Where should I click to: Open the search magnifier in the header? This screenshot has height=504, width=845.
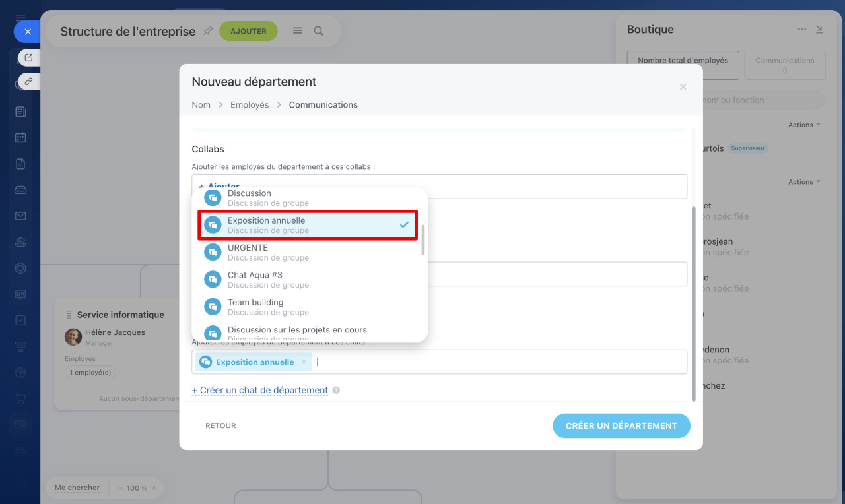tap(319, 31)
